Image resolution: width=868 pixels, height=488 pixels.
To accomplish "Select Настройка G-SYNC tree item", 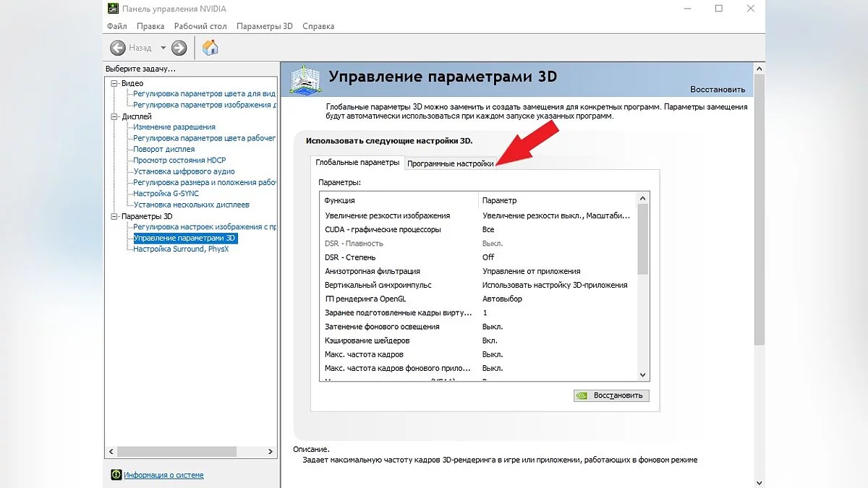I will coord(166,194).
